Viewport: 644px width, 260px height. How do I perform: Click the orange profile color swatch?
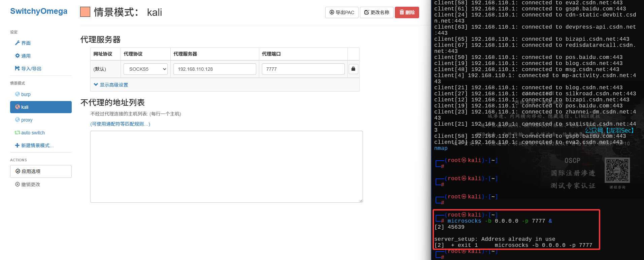(x=85, y=12)
